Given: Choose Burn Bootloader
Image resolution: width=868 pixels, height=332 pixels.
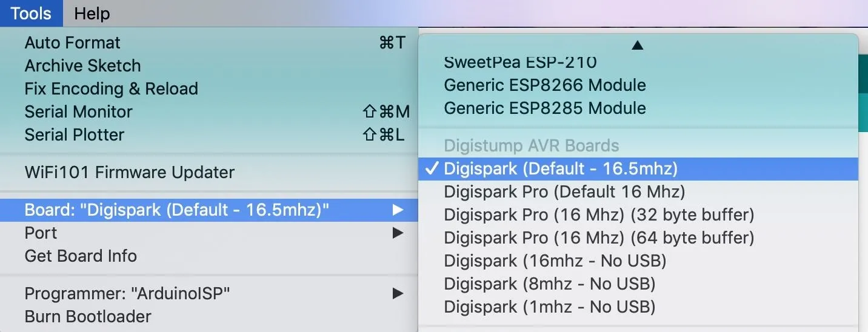Looking at the screenshot, I should 209,317.
